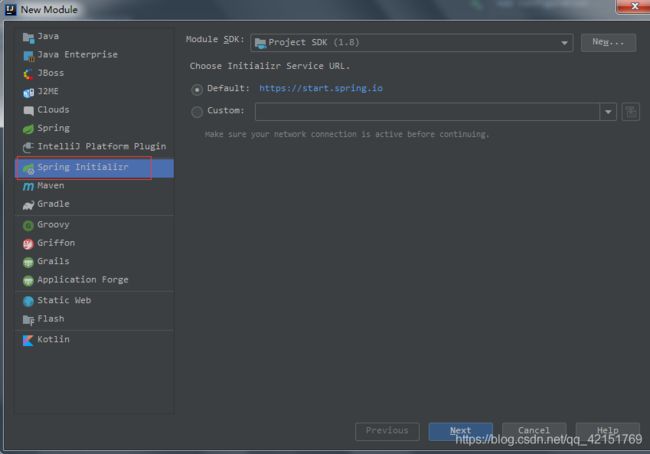Click the Cancel button
Screen dimensions: 650x454
534,431
